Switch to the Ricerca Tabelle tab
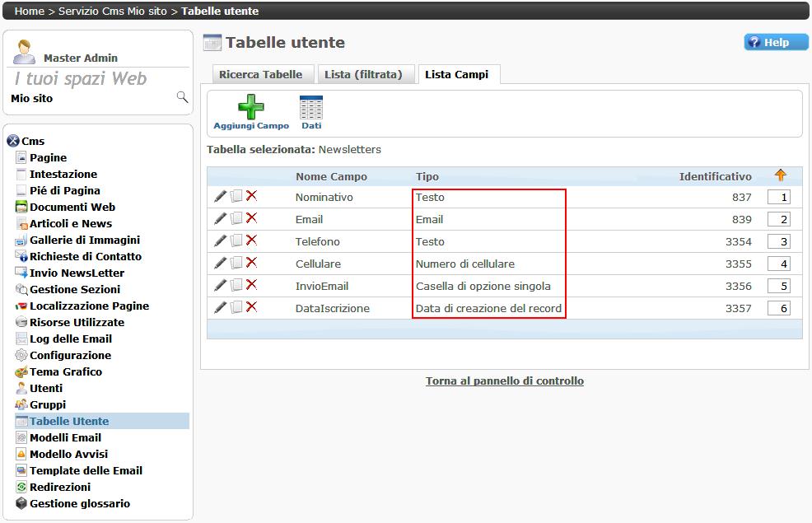The image size is (812, 523). [x=260, y=75]
